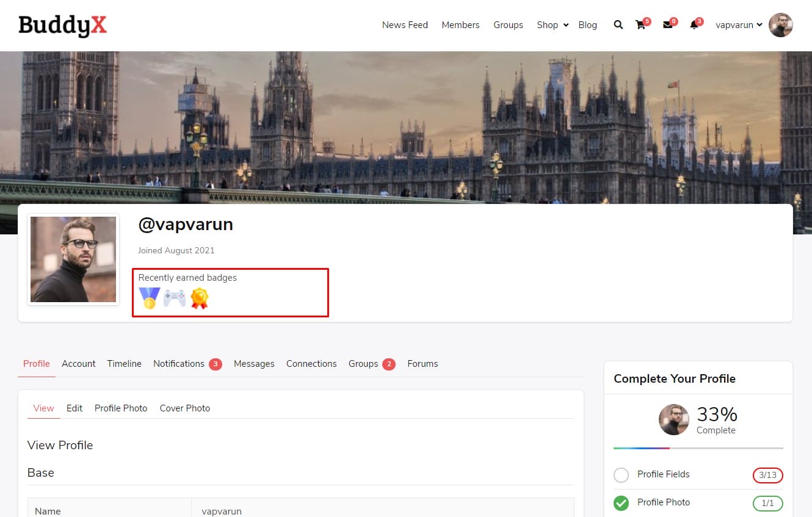Open the messages envelope icon
This screenshot has width=812, height=517.
point(667,25)
